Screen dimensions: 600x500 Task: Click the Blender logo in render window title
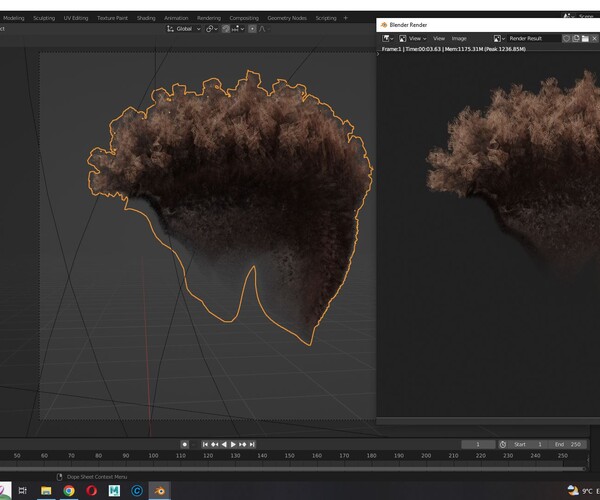coord(384,25)
